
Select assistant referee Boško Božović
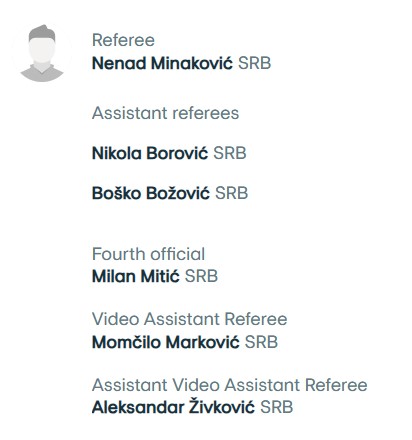coord(151,193)
